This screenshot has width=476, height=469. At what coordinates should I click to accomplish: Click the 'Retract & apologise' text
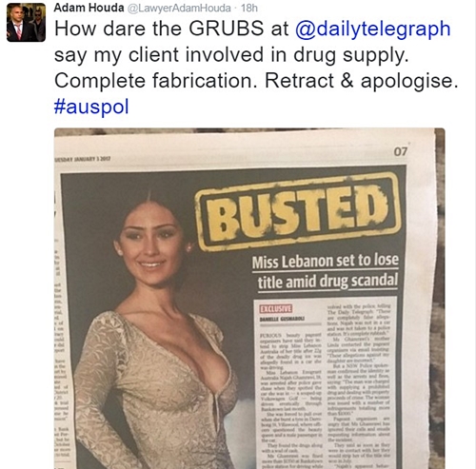361,81
